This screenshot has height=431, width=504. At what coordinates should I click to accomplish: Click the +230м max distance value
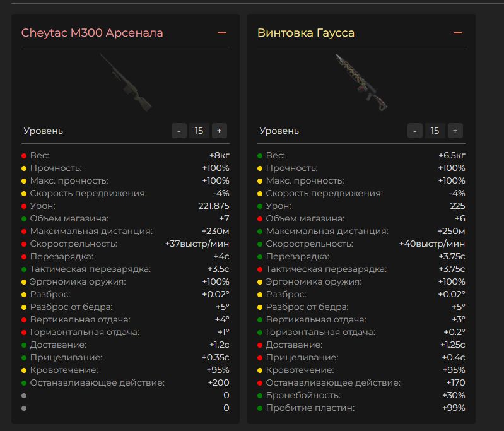tap(215, 231)
